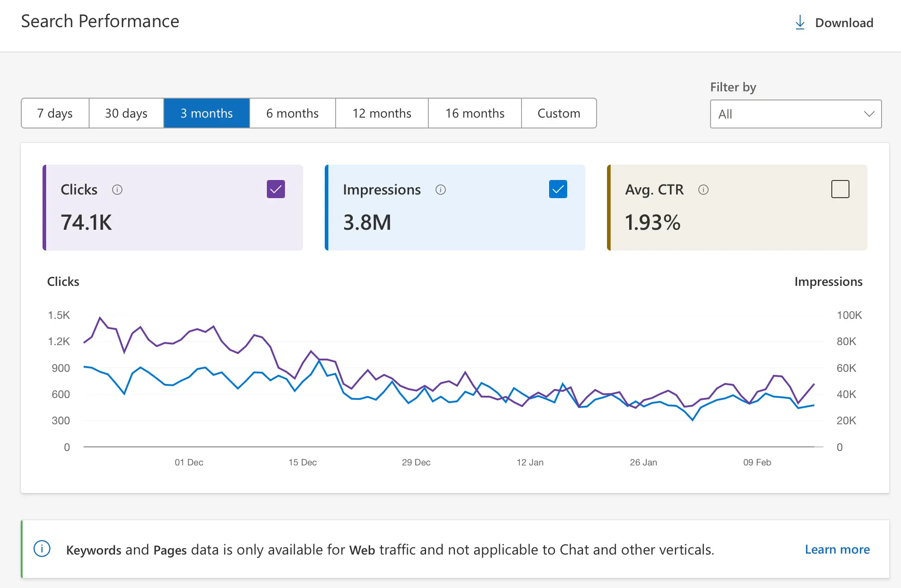Viewport: 901px width, 588px height.
Task: Click the Download button text
Action: pyautogui.click(x=844, y=23)
